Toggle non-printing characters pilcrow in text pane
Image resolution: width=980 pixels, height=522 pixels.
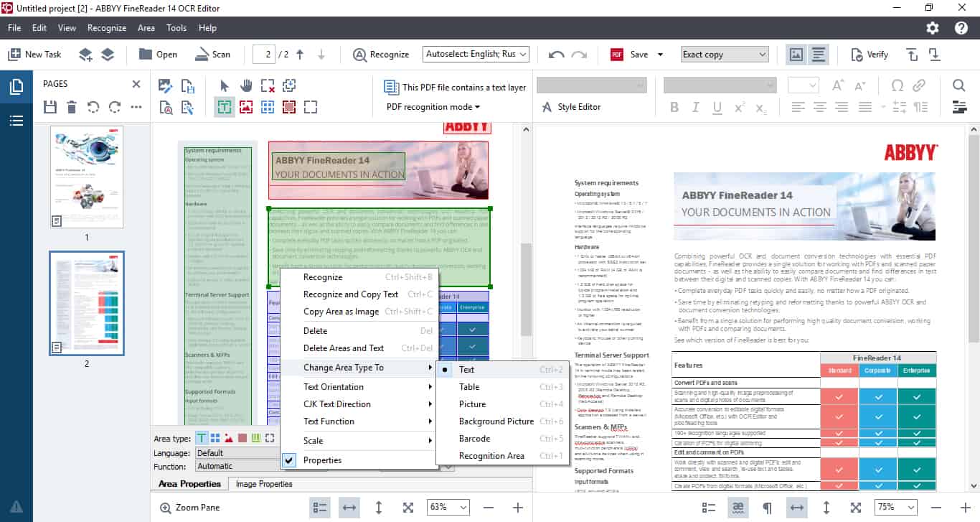coord(767,508)
